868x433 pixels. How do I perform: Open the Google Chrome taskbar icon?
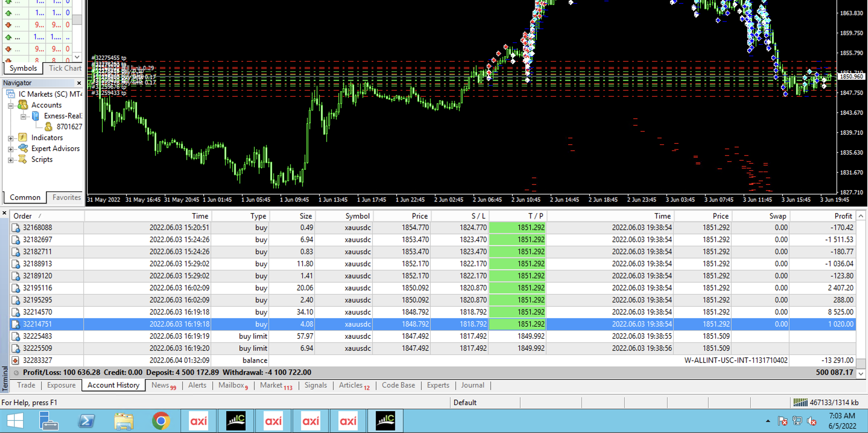pyautogui.click(x=161, y=421)
